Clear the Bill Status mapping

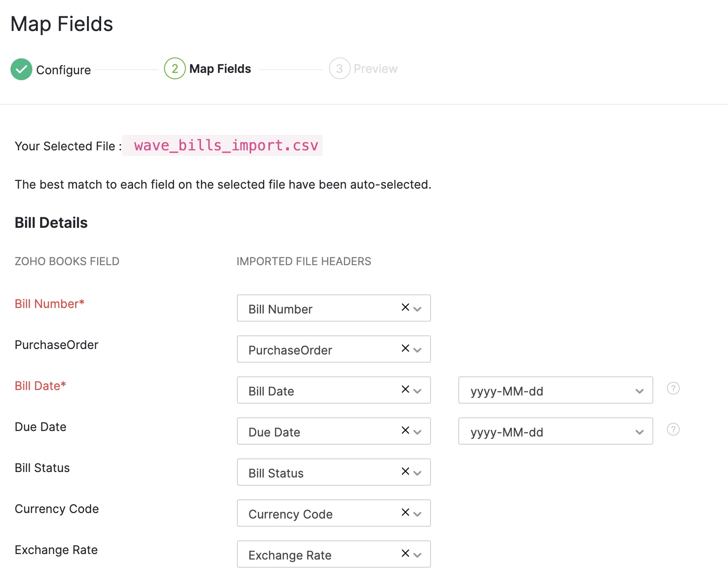(x=405, y=472)
